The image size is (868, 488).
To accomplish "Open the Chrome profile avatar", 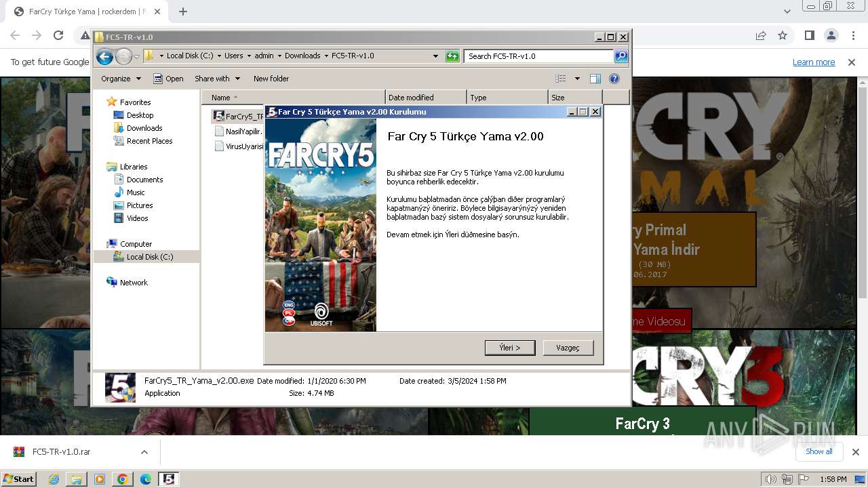I will (831, 36).
